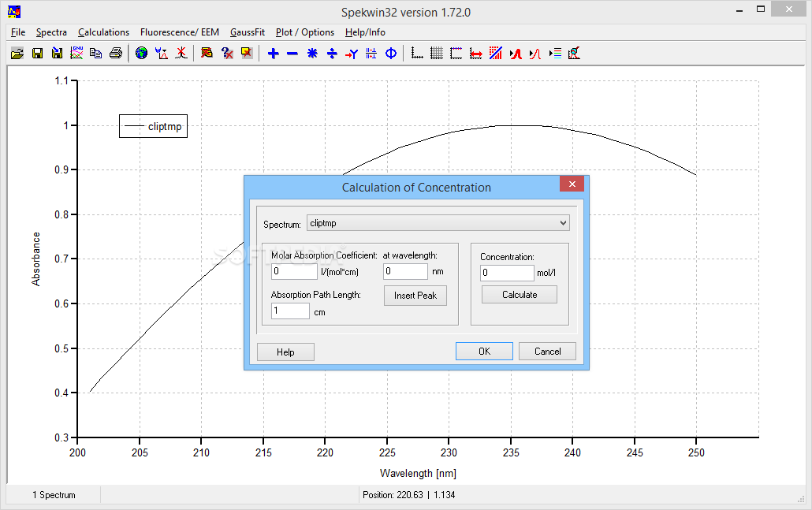Screen dimensions: 812x510
Task: Click the axes corner icon
Action: 417,53
